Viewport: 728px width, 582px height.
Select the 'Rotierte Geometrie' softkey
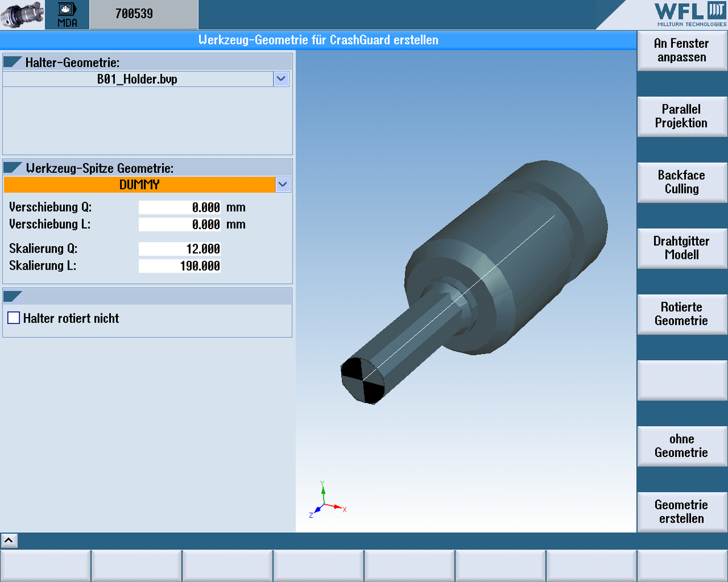pyautogui.click(x=681, y=314)
